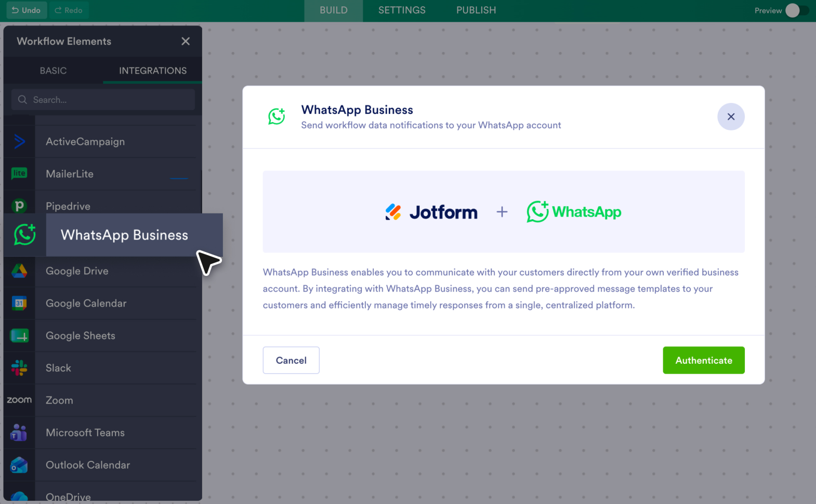The image size is (816, 504).
Task: Switch to the BASIC tab
Action: click(54, 71)
